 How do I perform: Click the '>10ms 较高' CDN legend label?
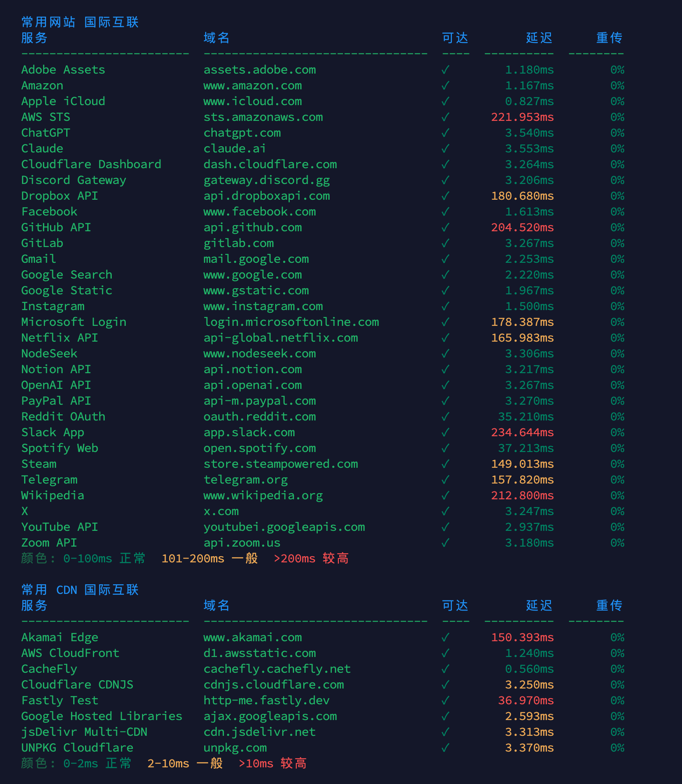coord(273,763)
